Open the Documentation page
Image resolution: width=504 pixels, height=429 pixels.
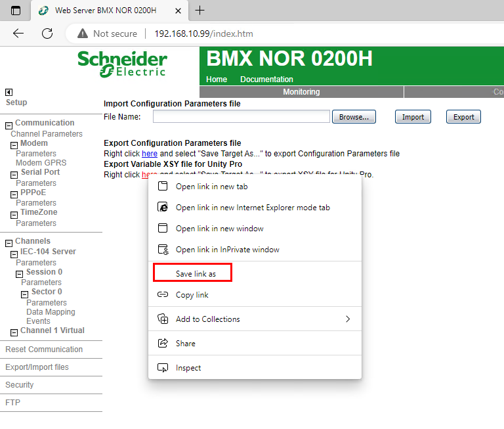(x=266, y=79)
